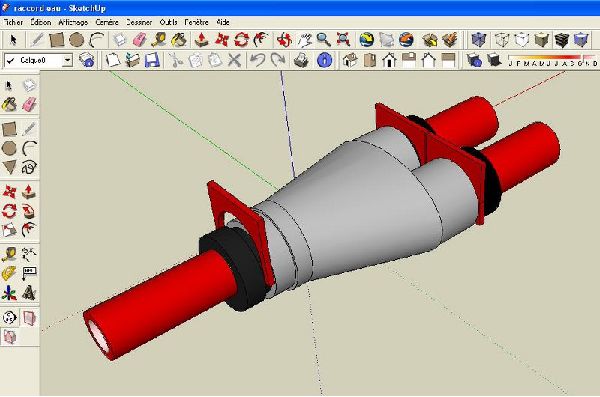Open the Fenêtre menu
The height and width of the screenshot is (397, 600).
tap(197, 22)
